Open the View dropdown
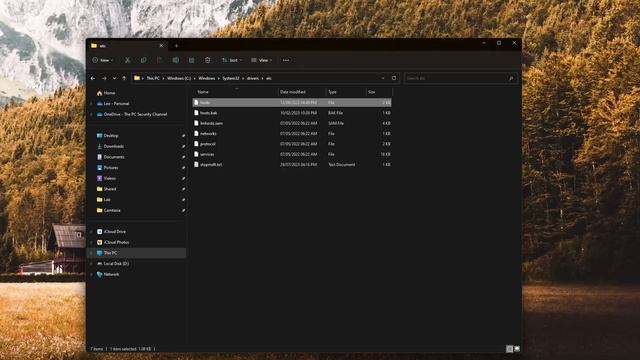Viewport: 640px width, 360px height. pos(262,60)
